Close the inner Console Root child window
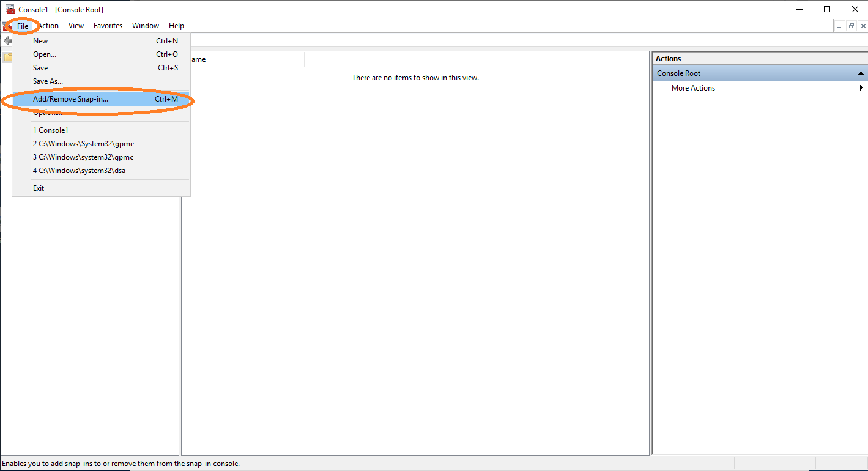This screenshot has width=868, height=471. coord(862,26)
